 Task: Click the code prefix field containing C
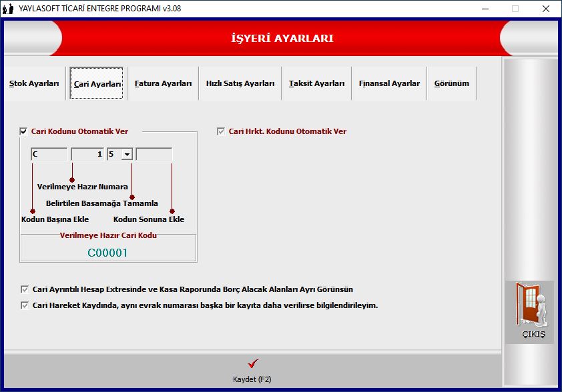click(49, 154)
